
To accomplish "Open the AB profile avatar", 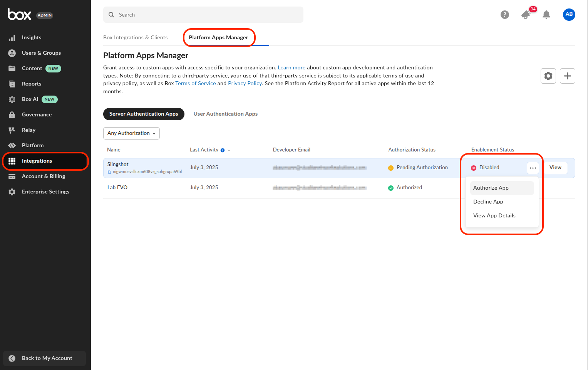I will coord(569,15).
